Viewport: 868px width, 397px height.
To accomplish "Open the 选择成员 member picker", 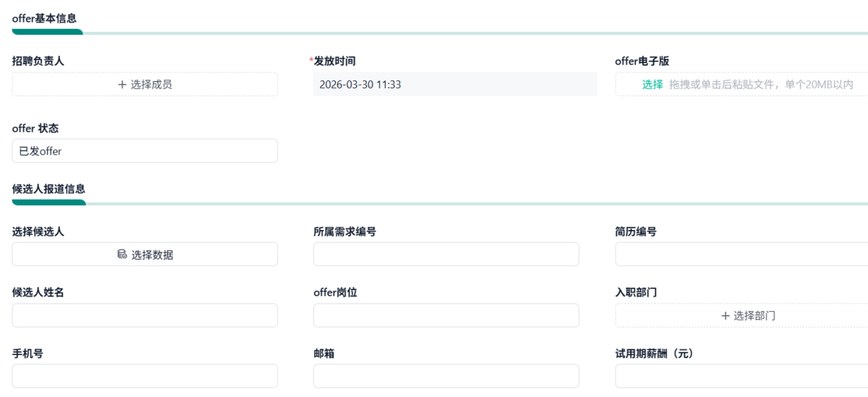I will tap(145, 85).
